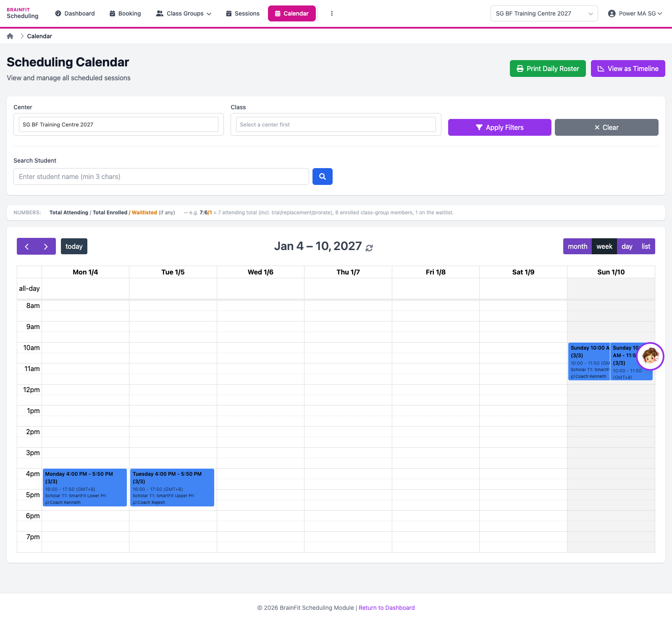This screenshot has width=672, height=622.
Task: Go to the next week arrow
Action: [x=46, y=247]
